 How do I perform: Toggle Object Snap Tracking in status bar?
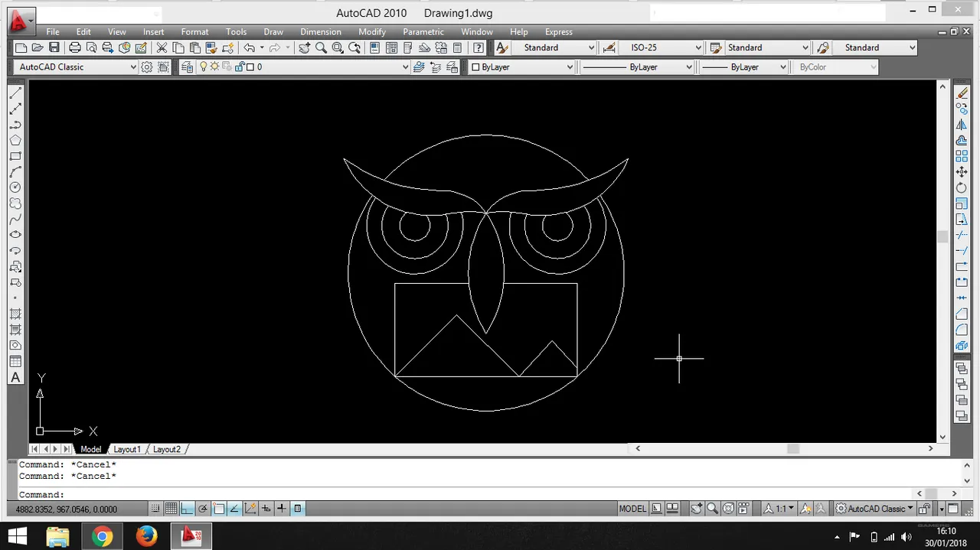234,508
